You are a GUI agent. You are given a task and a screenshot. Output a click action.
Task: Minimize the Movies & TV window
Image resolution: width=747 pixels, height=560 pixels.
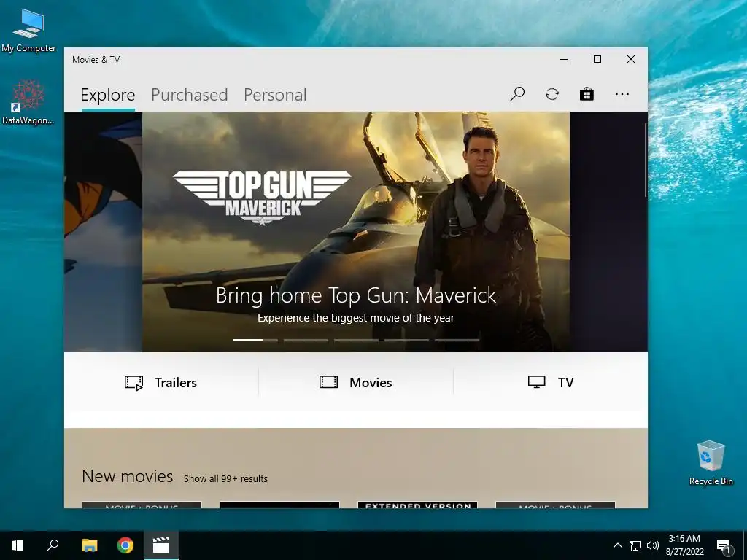pyautogui.click(x=564, y=59)
